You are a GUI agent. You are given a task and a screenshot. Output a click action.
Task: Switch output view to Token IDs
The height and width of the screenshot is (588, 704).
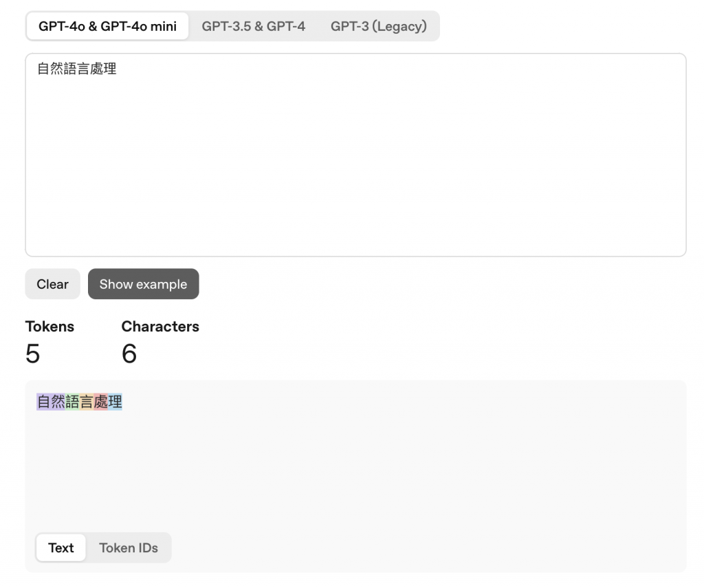[129, 547]
